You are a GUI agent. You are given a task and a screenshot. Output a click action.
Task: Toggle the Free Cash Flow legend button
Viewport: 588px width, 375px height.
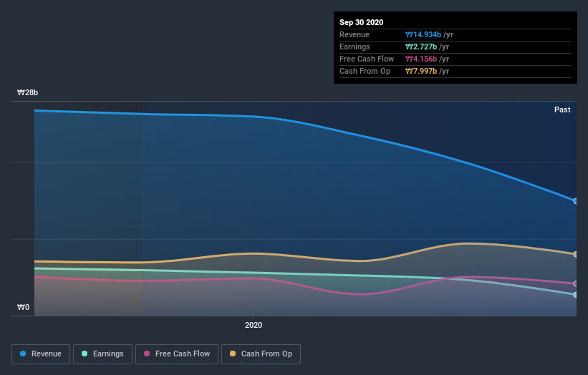177,354
